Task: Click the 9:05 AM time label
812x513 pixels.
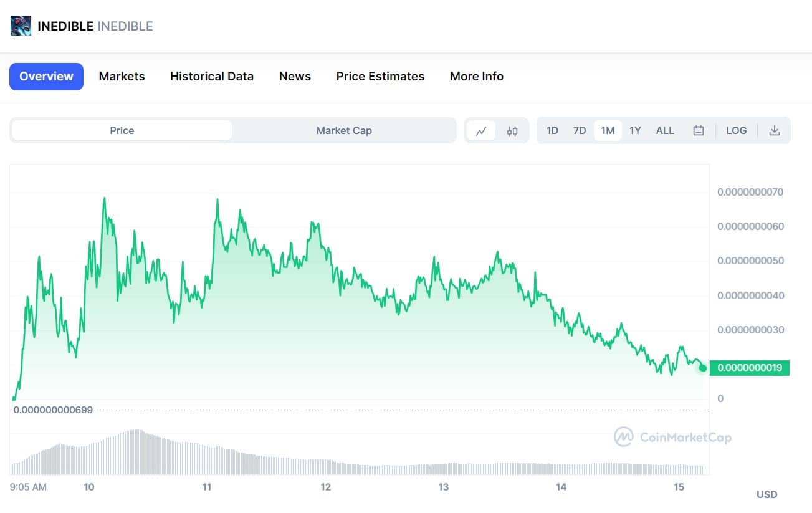Action: point(29,487)
